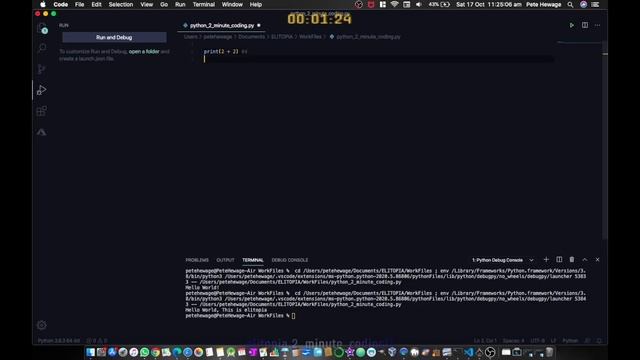Open Notification Center icon in menu bar
The image size is (640, 360).
pyautogui.click(x=596, y=4)
